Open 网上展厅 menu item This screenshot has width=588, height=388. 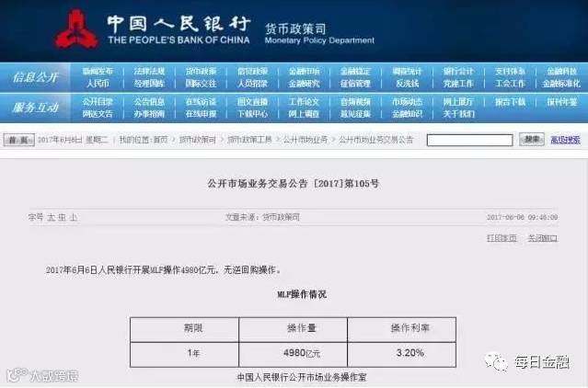point(458,101)
